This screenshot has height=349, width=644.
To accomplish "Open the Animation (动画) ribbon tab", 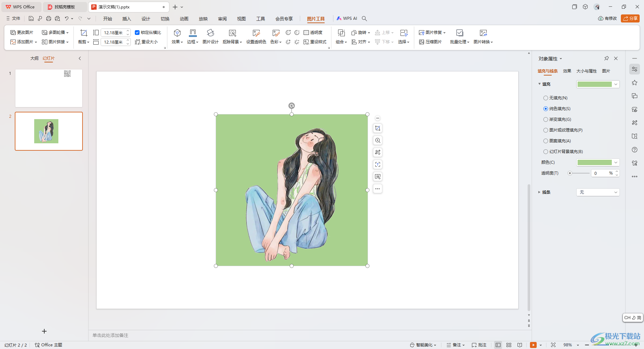I will (184, 19).
